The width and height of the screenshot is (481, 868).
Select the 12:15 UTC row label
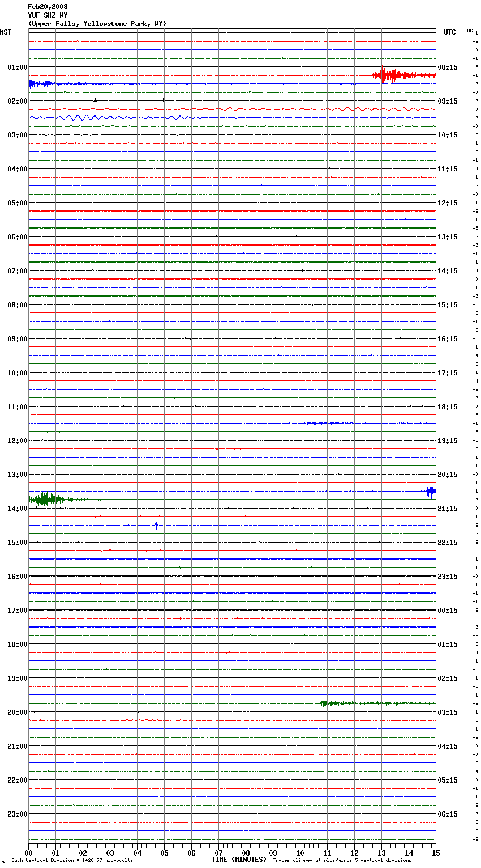(x=448, y=203)
